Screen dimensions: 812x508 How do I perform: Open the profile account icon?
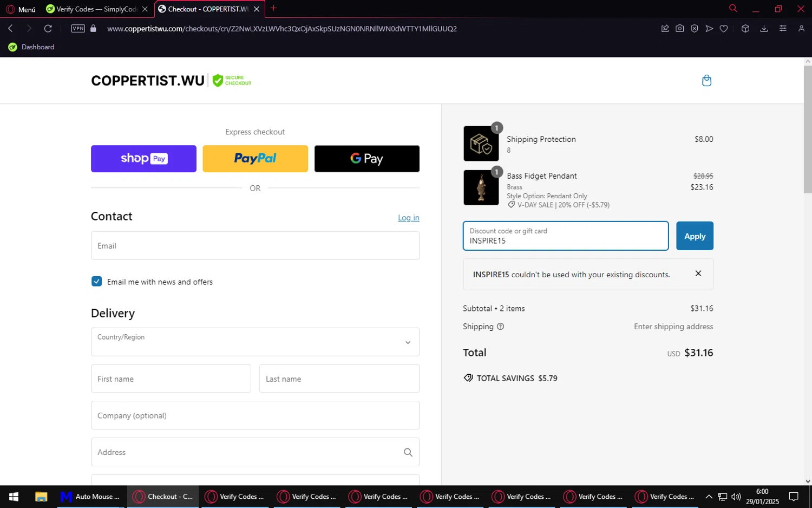[x=801, y=29]
